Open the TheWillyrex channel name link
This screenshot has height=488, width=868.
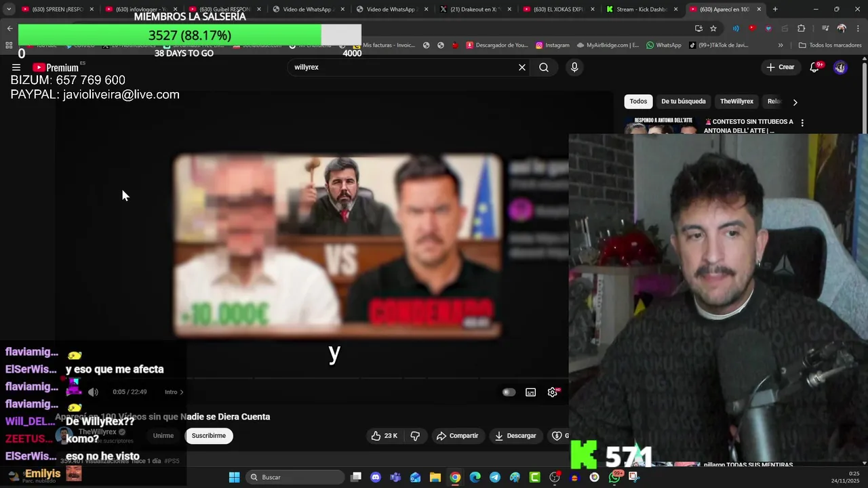(x=98, y=432)
